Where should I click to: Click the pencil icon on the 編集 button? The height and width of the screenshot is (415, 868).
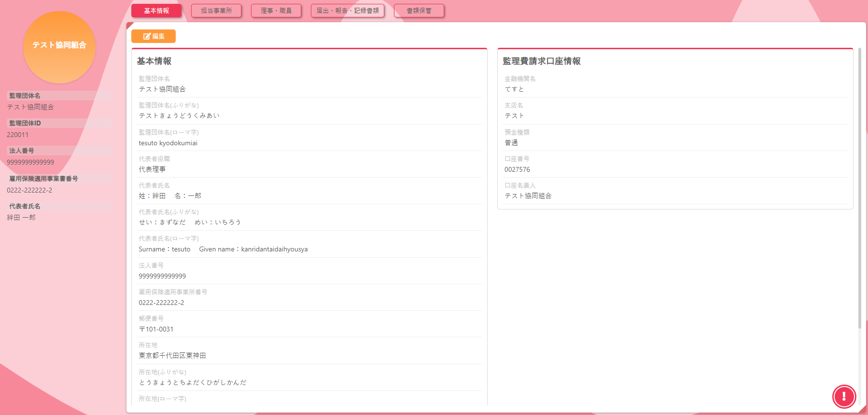(x=147, y=36)
